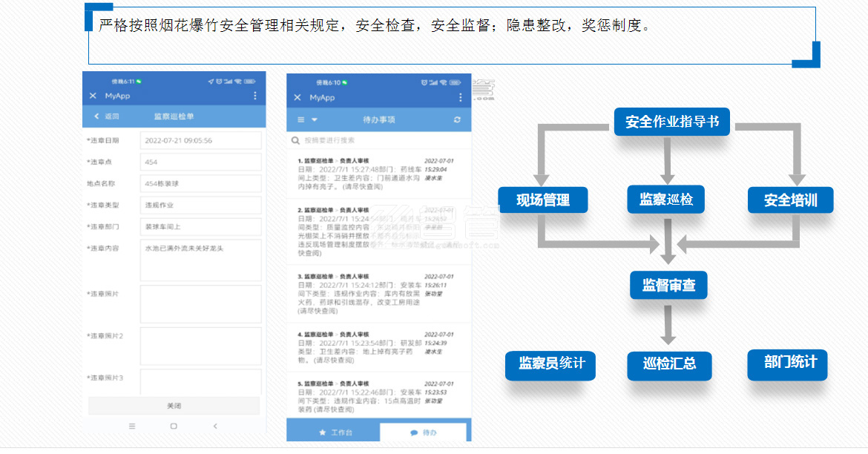
Task: Open to-do item 1 dated 15:27:48
Action: pos(378,174)
